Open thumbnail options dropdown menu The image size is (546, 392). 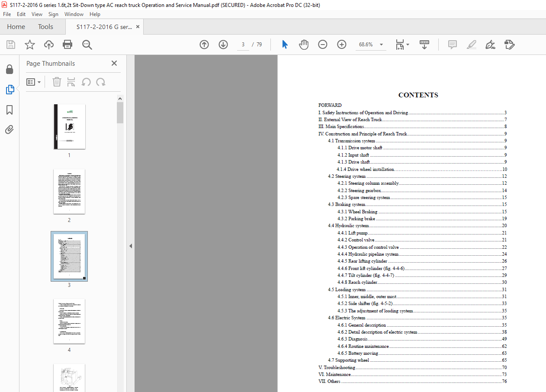click(x=33, y=82)
